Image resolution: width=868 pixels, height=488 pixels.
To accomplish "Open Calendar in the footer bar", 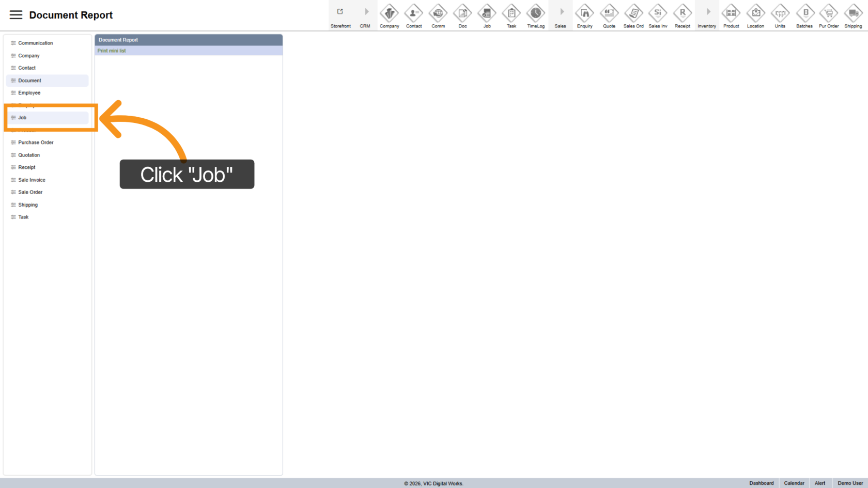I will [x=794, y=483].
